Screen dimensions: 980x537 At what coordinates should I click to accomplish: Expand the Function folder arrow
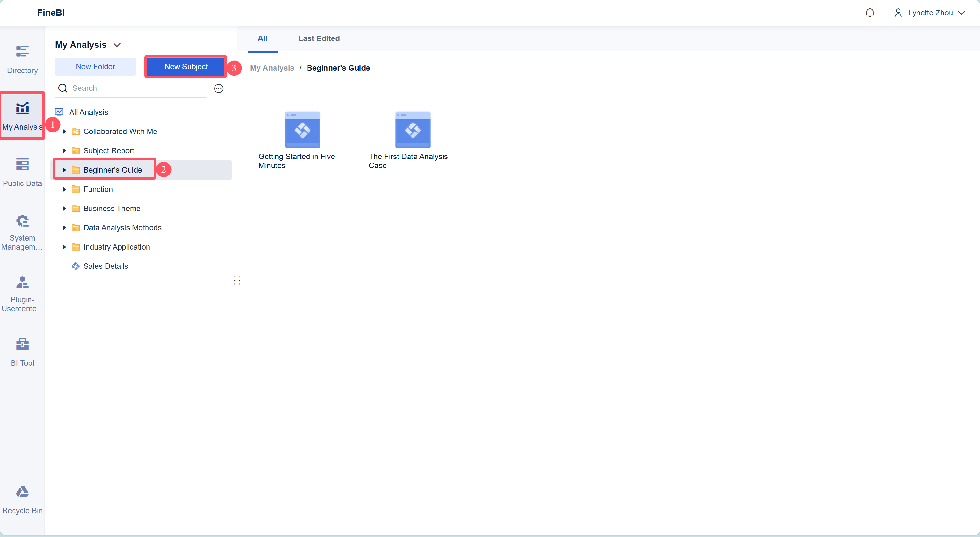[x=64, y=190]
